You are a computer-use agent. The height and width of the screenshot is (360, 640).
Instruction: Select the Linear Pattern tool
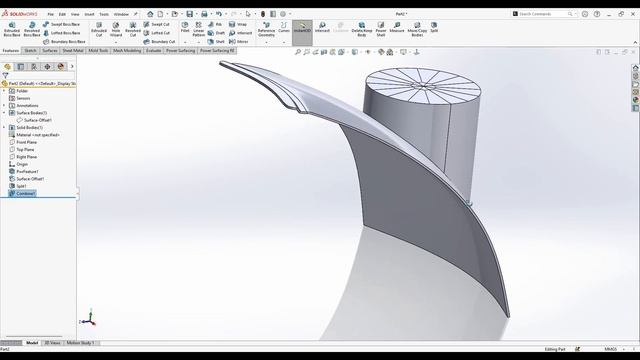(198, 29)
